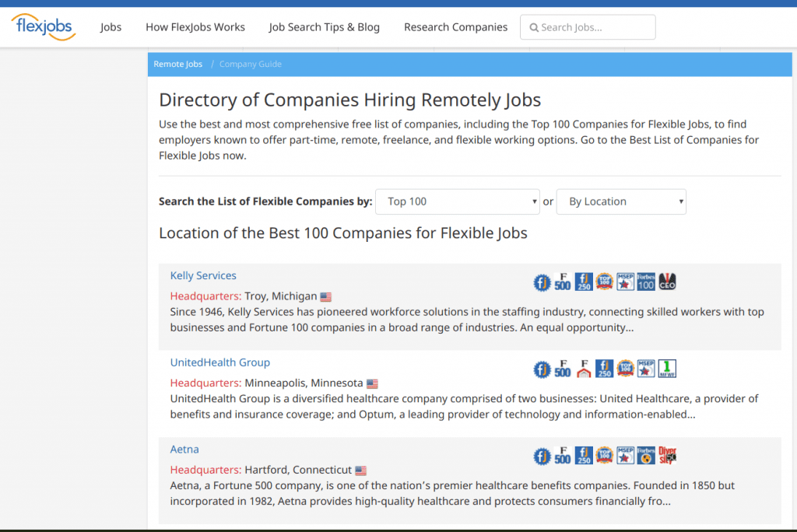Click UnitedHealth Group's Top 100 ribbon badge
797x532 pixels.
coord(625,369)
